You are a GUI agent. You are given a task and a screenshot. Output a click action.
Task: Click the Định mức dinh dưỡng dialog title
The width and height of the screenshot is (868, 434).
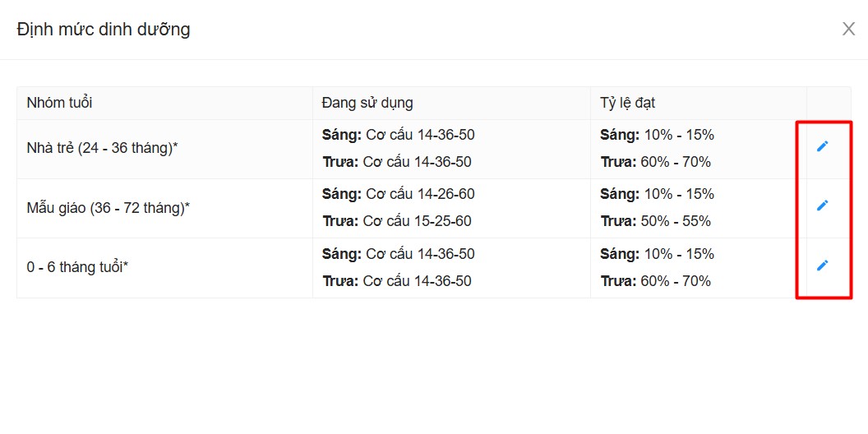[x=104, y=30]
